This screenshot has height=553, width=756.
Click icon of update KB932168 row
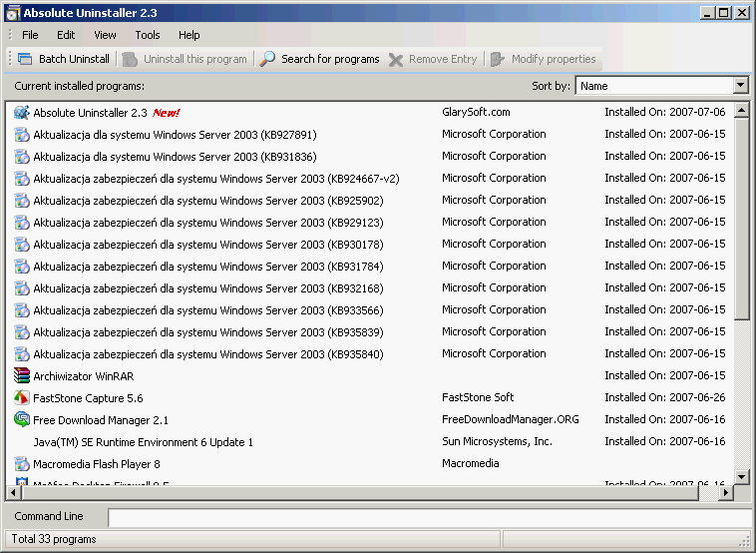[22, 288]
